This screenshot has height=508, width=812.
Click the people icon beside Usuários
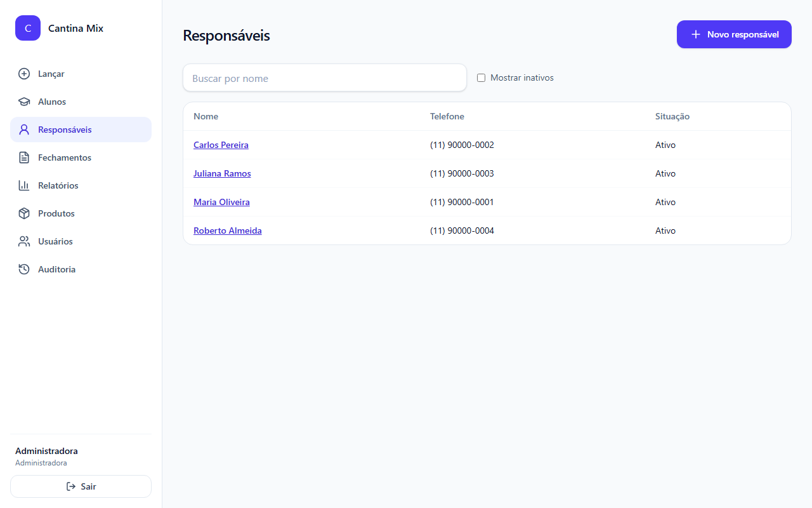(x=24, y=241)
